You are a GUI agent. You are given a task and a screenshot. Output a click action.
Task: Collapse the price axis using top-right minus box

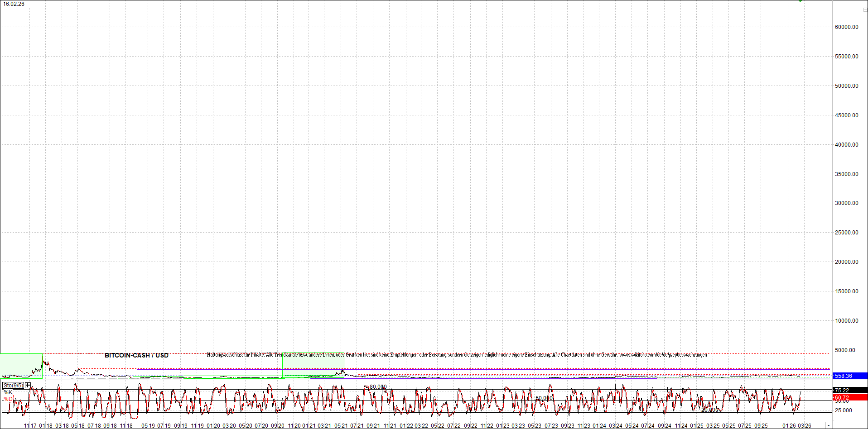click(864, 10)
